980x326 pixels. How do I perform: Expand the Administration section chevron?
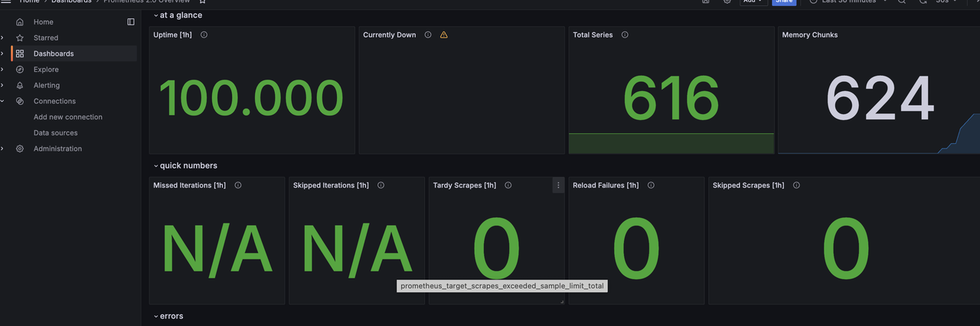tap(2, 148)
